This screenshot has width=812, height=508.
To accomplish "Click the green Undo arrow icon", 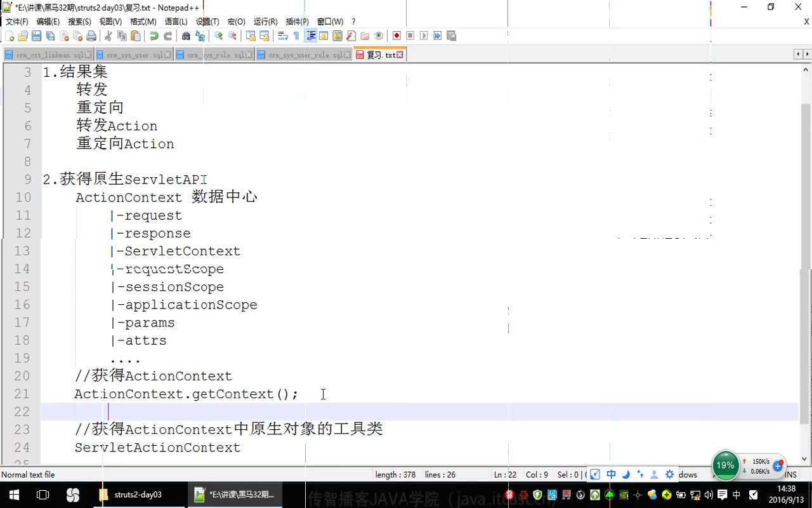I will click(x=154, y=36).
